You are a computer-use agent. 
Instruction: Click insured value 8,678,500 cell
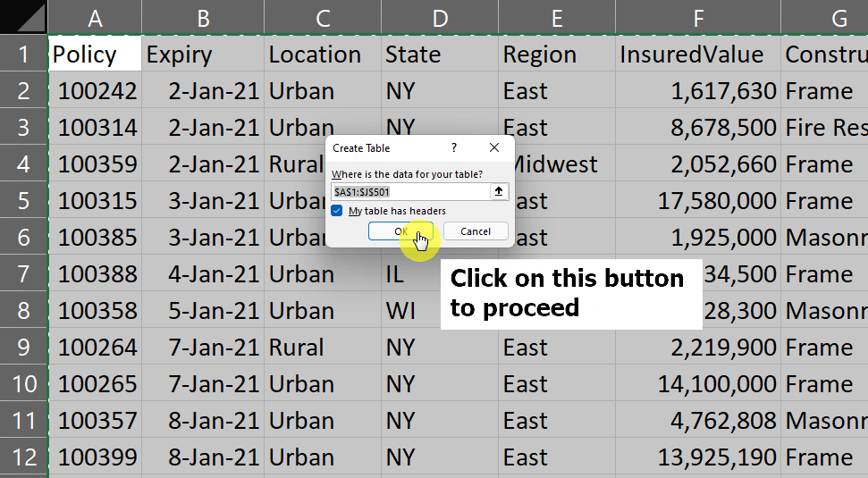tap(698, 127)
